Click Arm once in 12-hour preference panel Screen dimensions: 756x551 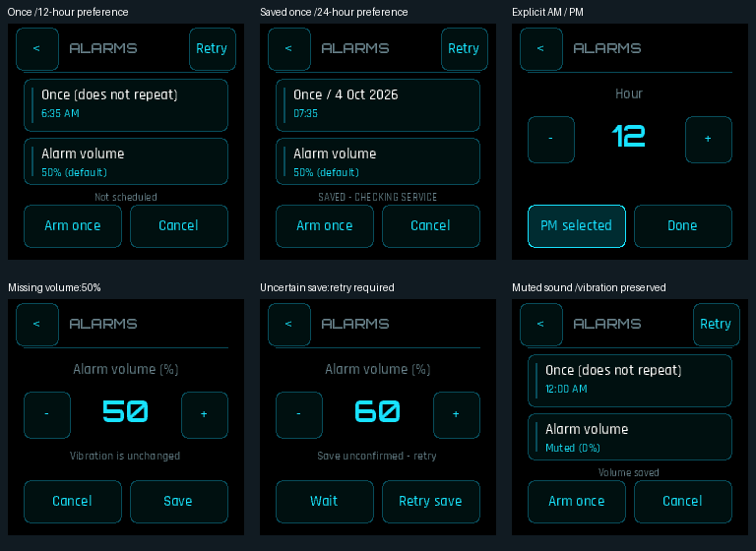tap(73, 226)
